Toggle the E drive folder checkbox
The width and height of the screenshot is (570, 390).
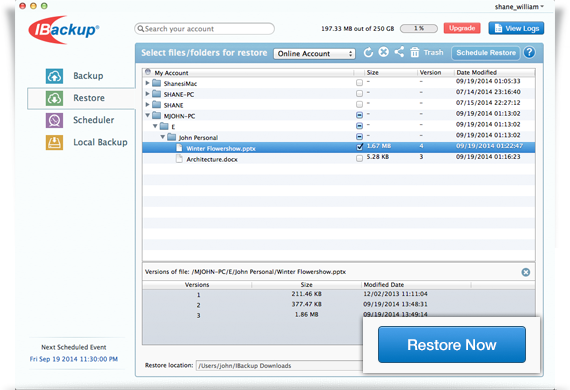click(x=360, y=126)
